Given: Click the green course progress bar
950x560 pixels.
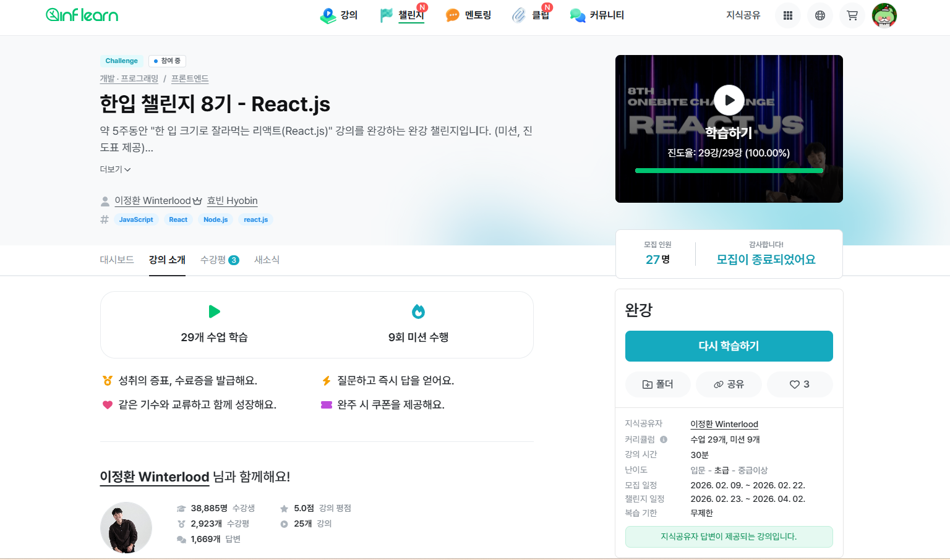Looking at the screenshot, I should coord(729,171).
